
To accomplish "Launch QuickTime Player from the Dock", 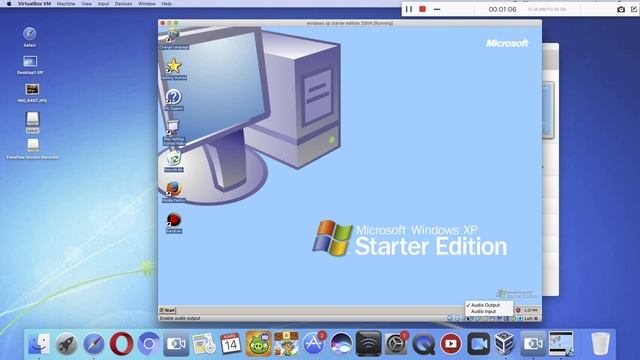I will click(x=423, y=344).
